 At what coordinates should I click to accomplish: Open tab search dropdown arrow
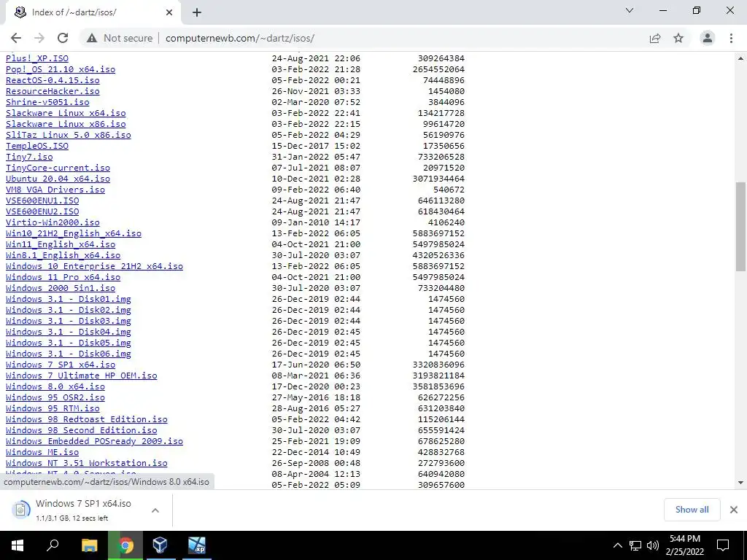630,10
